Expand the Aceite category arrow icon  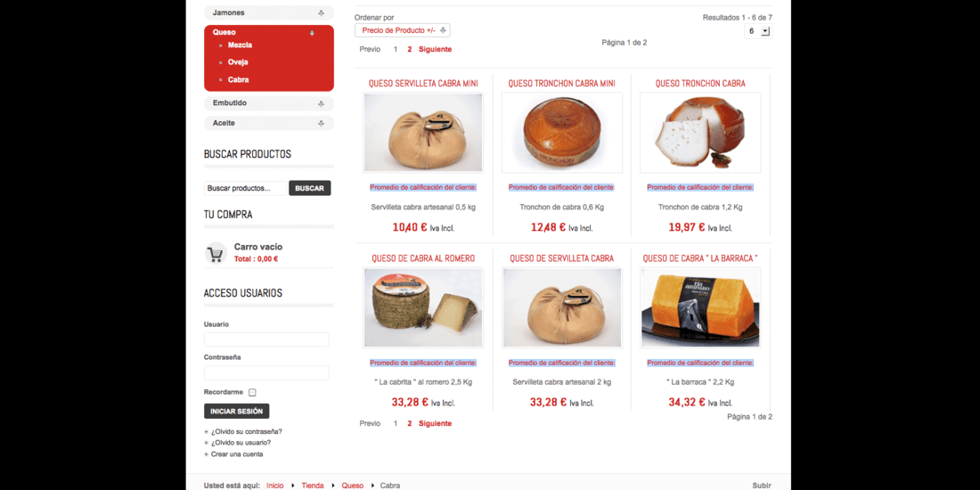321,123
